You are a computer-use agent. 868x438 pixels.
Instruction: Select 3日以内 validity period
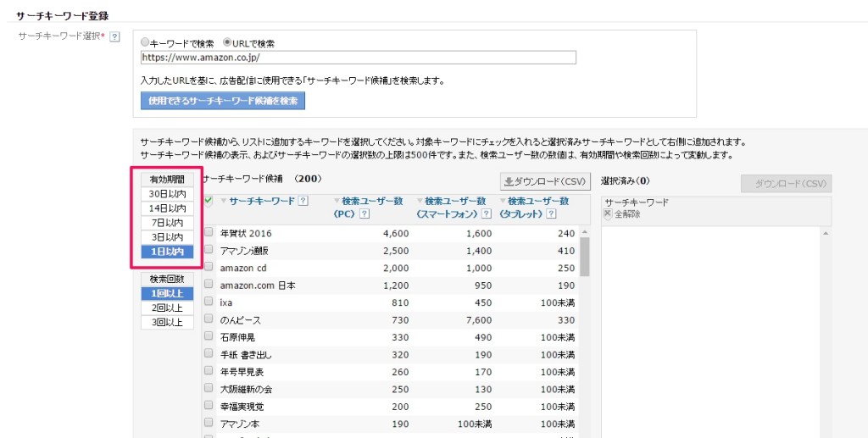(167, 237)
